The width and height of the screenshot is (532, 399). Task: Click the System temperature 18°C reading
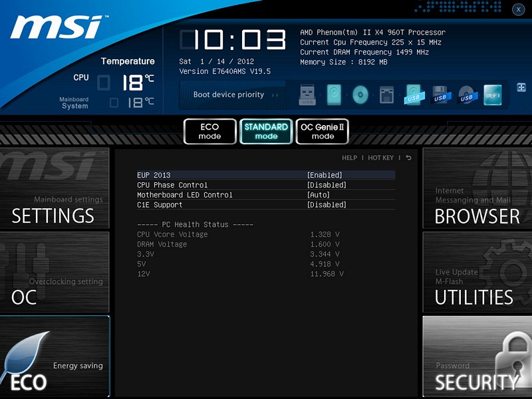[141, 102]
